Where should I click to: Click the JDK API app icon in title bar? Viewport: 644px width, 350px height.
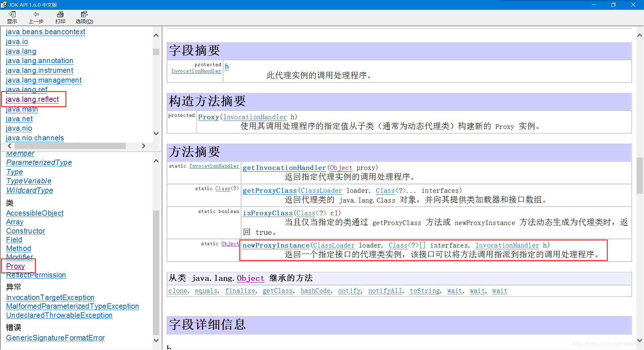tap(4, 5)
